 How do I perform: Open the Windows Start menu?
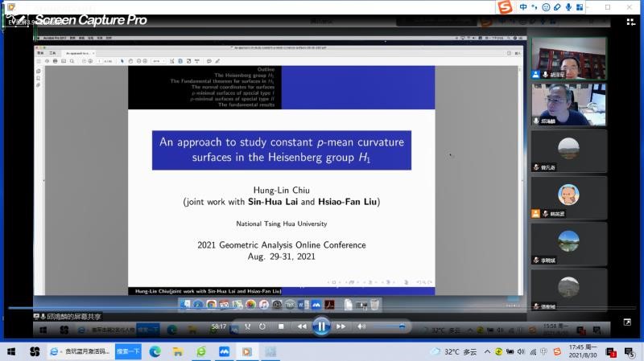click(x=11, y=351)
